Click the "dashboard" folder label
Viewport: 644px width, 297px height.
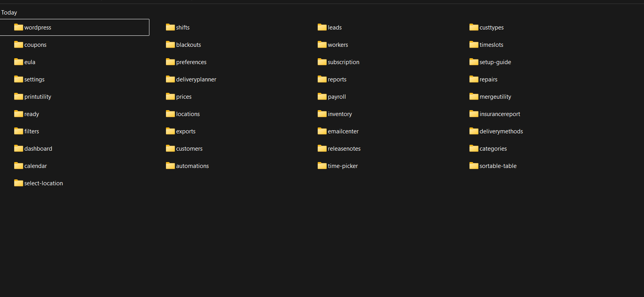click(38, 149)
